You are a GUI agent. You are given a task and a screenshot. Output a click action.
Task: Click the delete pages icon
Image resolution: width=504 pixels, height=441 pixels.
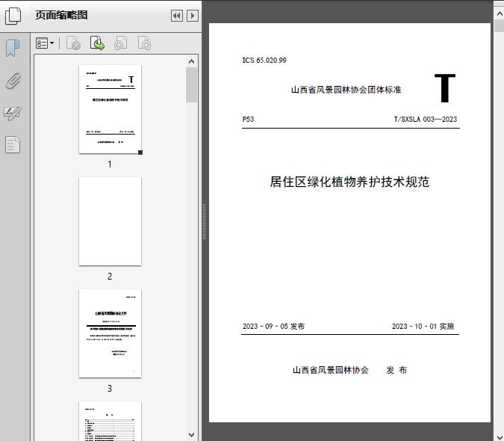[x=73, y=43]
